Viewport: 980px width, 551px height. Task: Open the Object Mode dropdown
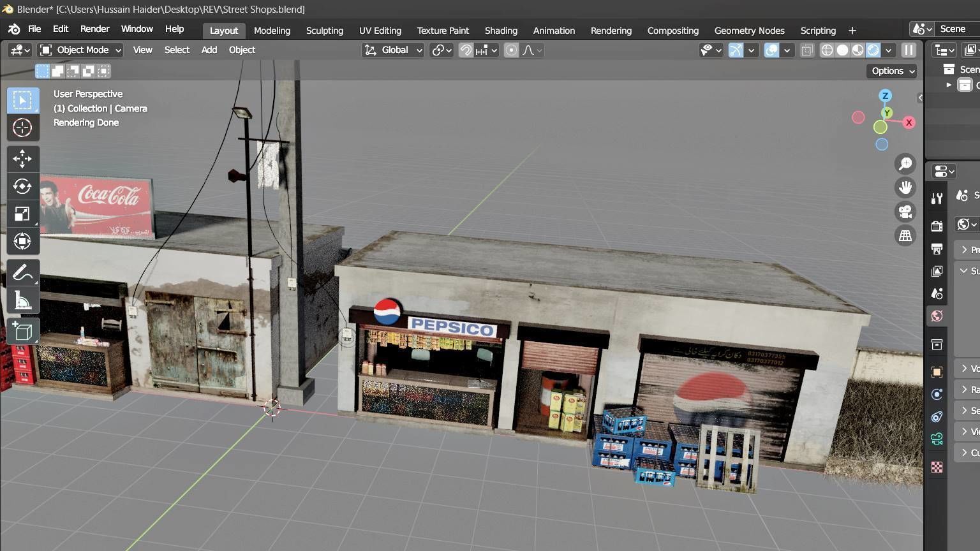coord(80,50)
